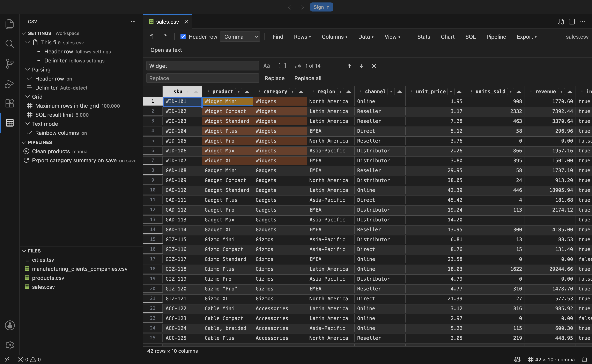This screenshot has width=592, height=364.
Task: Toggle the Header row checkbox
Action: (183, 37)
